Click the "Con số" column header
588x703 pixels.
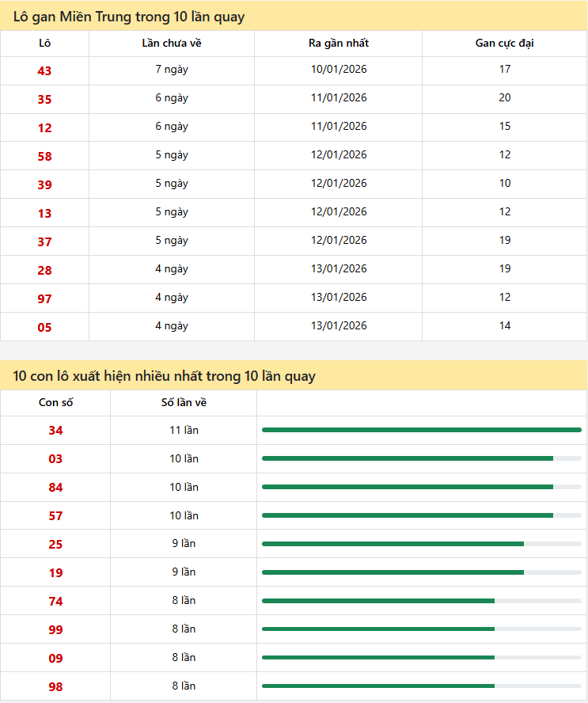(55, 402)
